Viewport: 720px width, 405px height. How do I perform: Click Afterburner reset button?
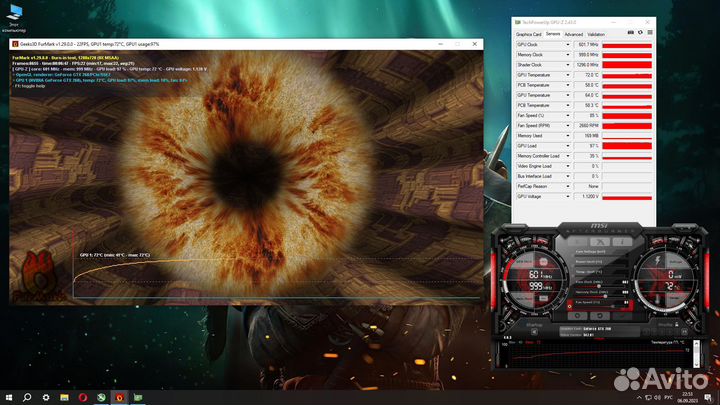pos(599,316)
